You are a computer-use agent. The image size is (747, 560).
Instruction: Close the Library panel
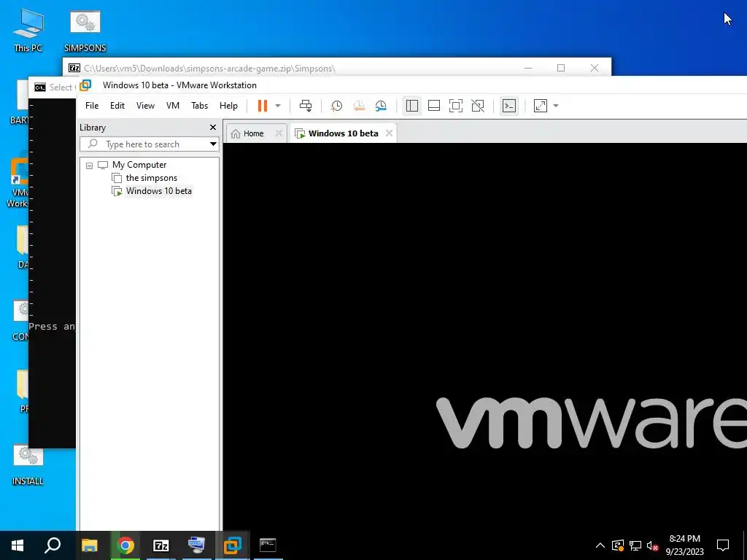[213, 127]
